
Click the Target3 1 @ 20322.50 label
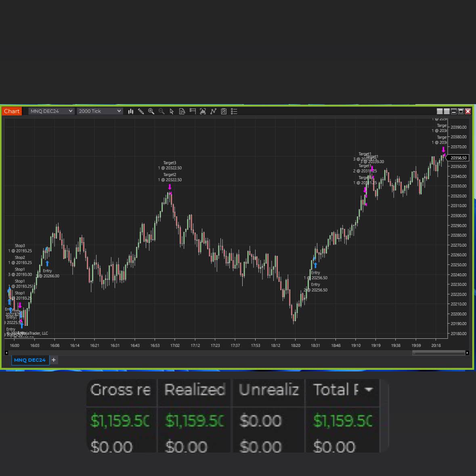(x=170, y=166)
